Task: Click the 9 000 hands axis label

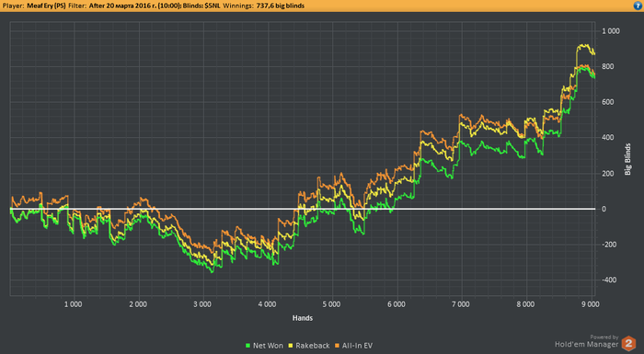Action: (x=591, y=304)
